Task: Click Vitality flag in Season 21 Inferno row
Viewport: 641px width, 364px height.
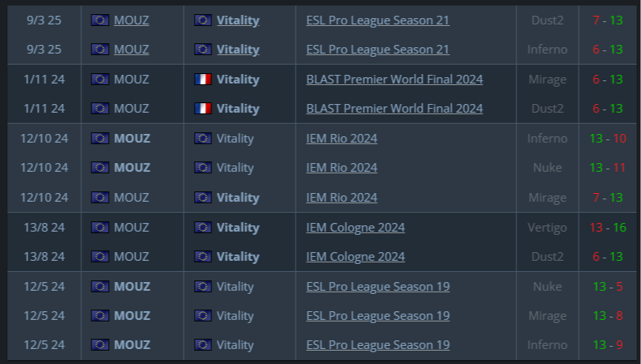Action: click(203, 50)
